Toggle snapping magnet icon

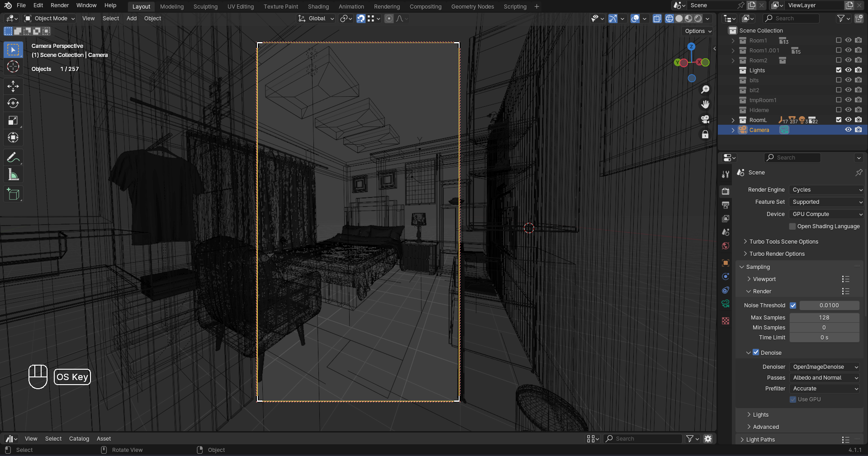[x=360, y=19]
